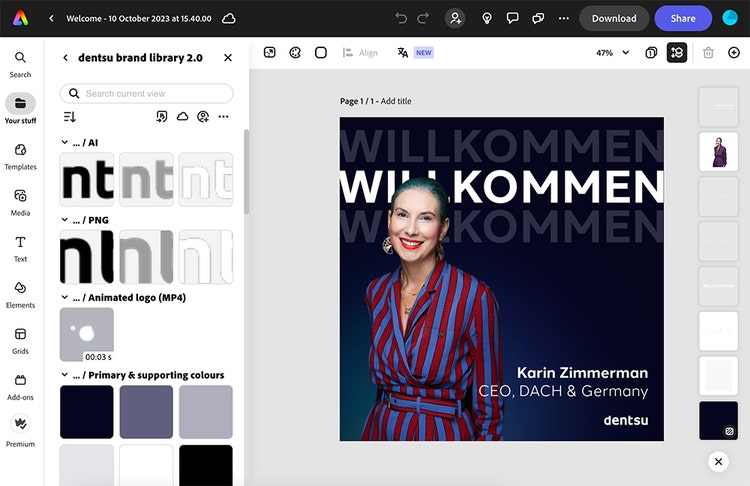Toggle the highlighted page layout view button
750x486 pixels.
tap(677, 52)
